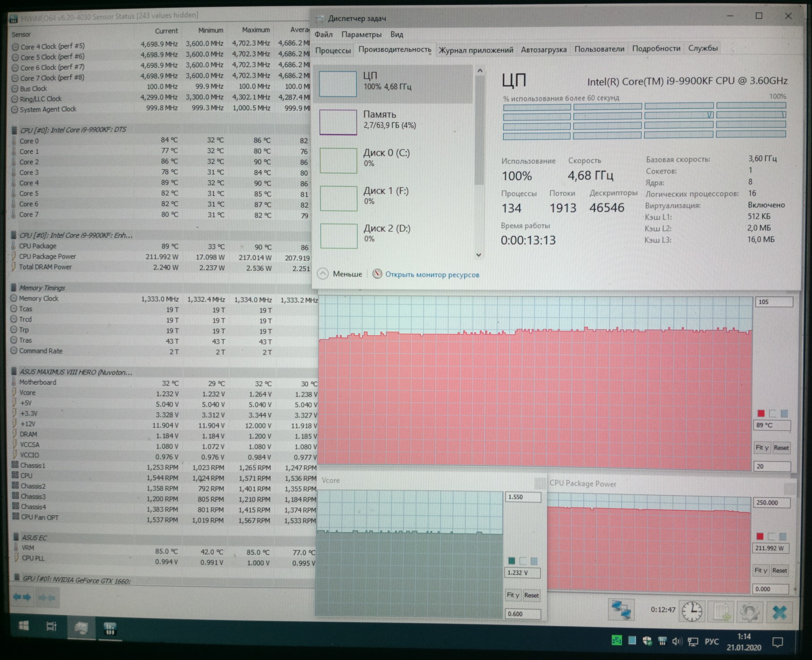
Task: Click Открыть монитор ресурсов link
Action: [x=432, y=275]
